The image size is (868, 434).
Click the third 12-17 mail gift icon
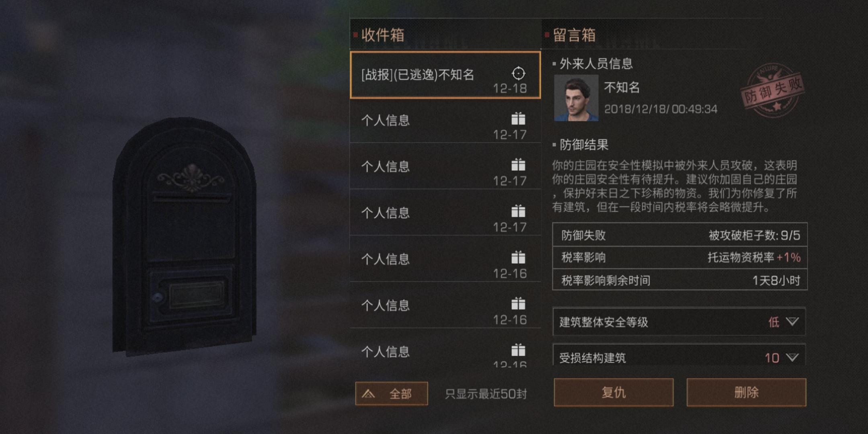pyautogui.click(x=518, y=211)
